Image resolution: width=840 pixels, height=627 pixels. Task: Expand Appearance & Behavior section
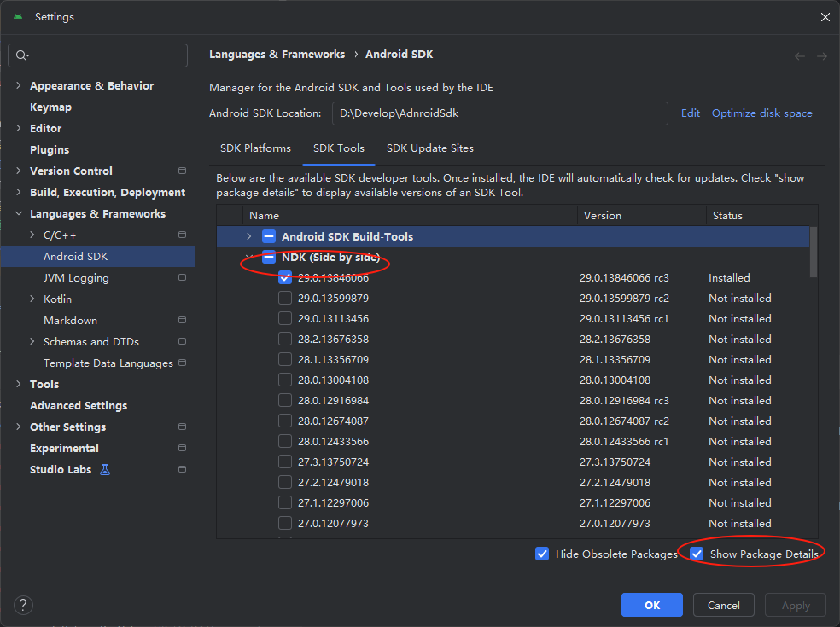pos(19,85)
